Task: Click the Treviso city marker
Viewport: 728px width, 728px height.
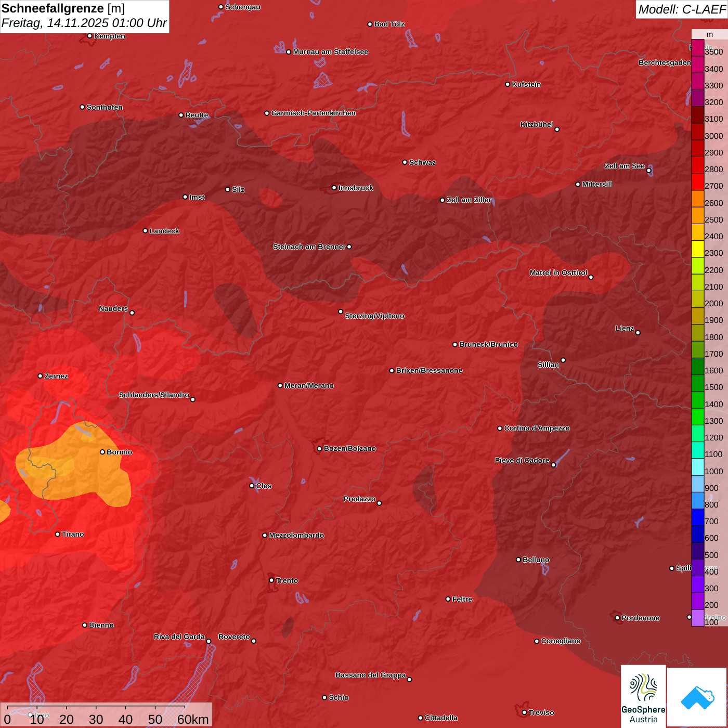Action: [x=524, y=712]
